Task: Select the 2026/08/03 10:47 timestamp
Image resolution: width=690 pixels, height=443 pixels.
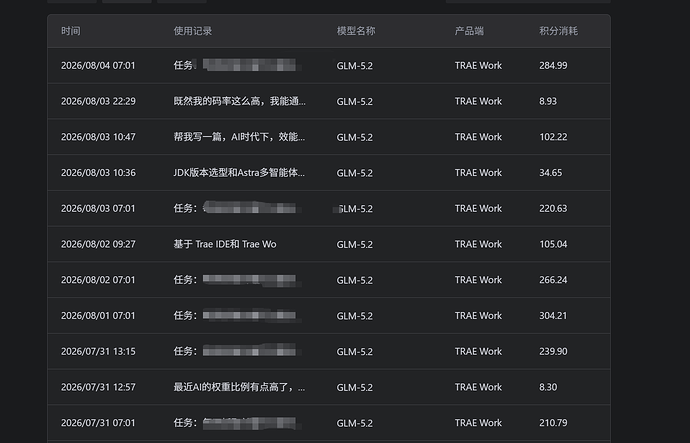Action: (x=98, y=137)
